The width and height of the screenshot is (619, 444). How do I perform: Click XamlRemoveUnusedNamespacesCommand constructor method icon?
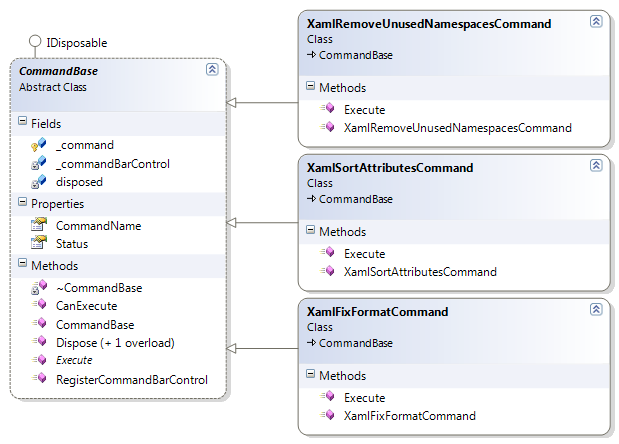click(x=327, y=127)
